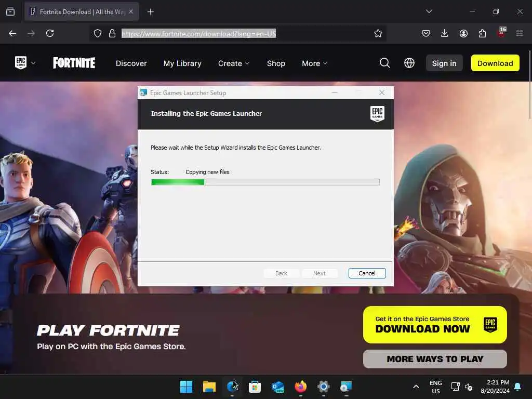Change site language with globe icon
Viewport: 532px width, 399px height.
[409, 63]
